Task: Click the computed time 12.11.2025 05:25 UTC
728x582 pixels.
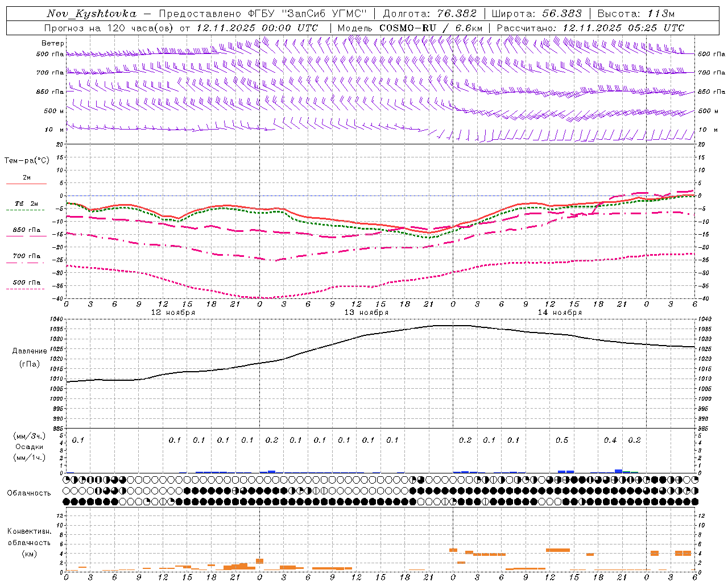Action: point(623,28)
